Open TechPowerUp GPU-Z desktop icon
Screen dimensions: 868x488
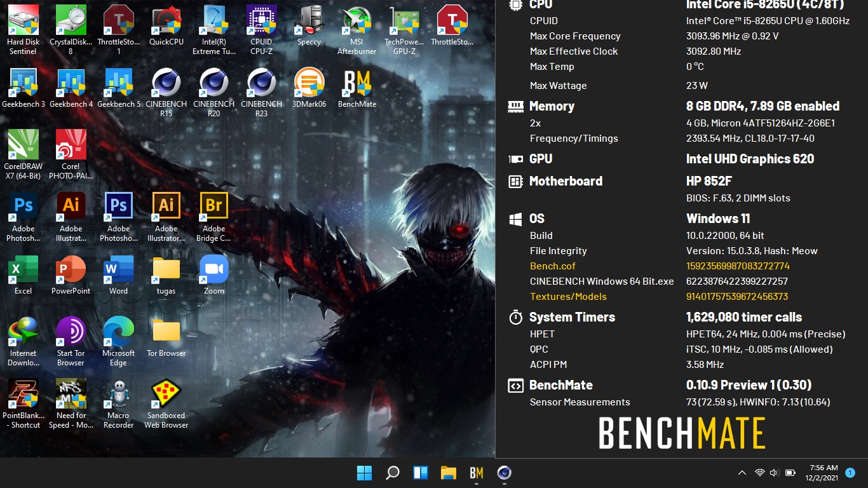pos(405,29)
